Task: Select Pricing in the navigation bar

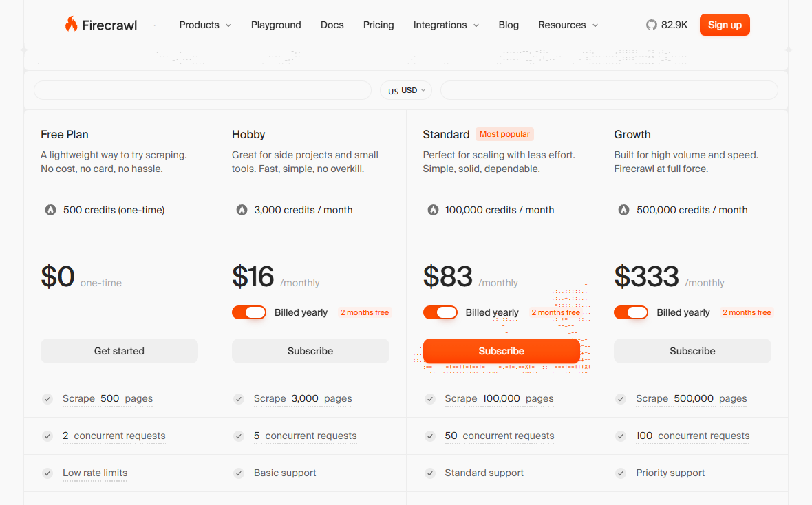Action: (378, 25)
